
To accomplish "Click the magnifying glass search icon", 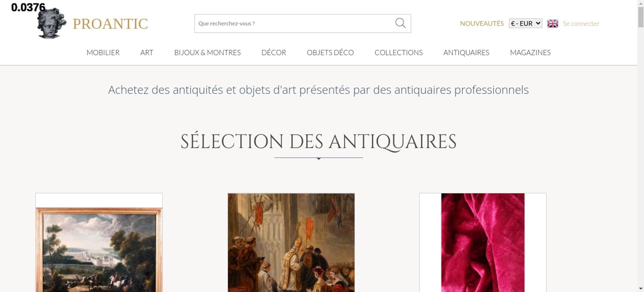I will click(x=400, y=23).
